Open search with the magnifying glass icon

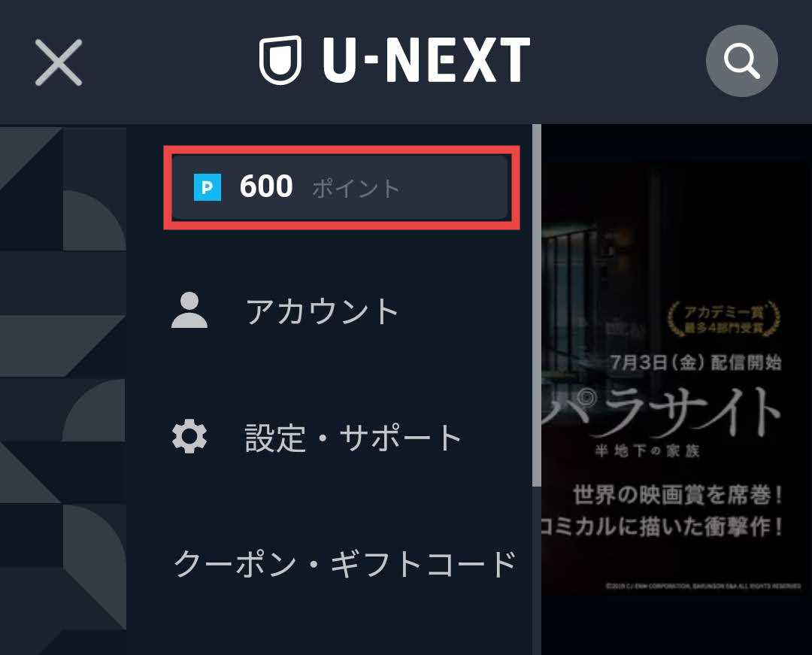click(741, 61)
